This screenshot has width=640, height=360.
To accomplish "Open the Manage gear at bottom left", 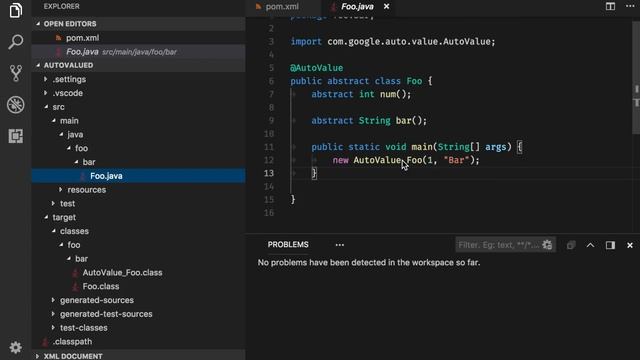I will (16, 347).
